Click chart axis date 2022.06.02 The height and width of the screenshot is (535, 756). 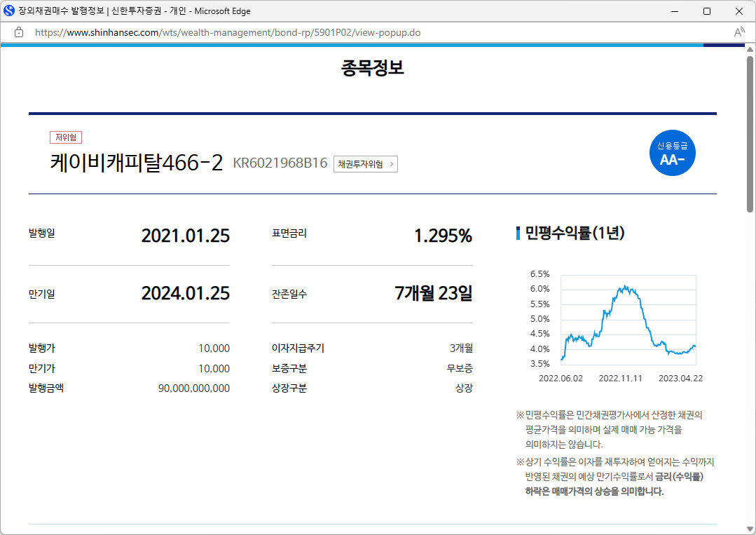561,378
